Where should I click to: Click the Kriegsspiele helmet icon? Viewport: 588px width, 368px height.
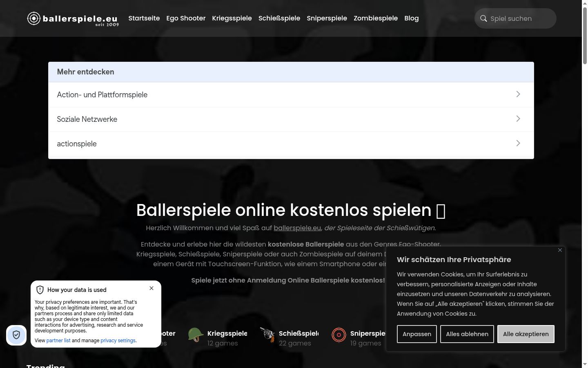click(x=196, y=335)
